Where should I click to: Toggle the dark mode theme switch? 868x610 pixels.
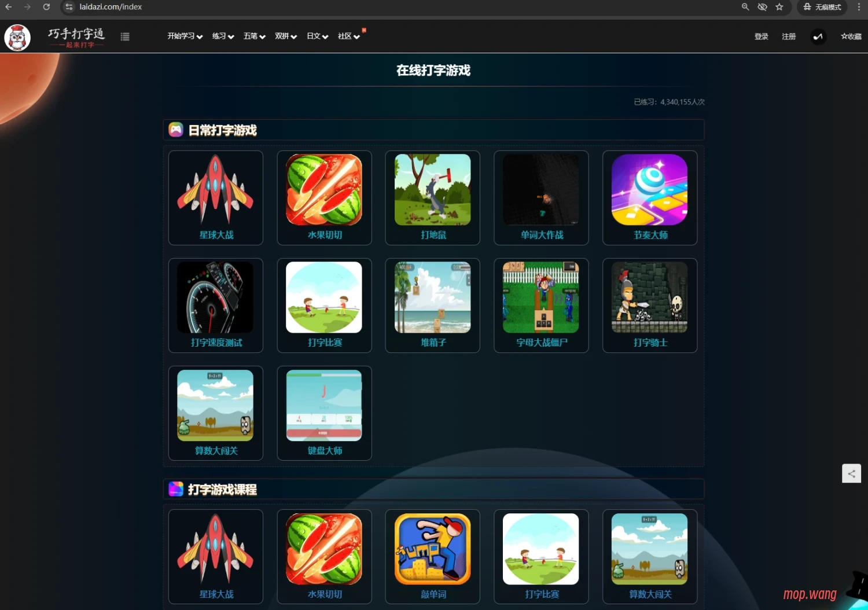click(x=818, y=36)
